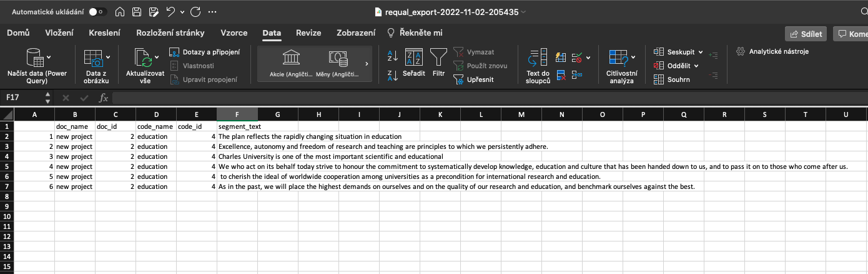Expand the Načíst data dropdown arrow

click(x=48, y=58)
